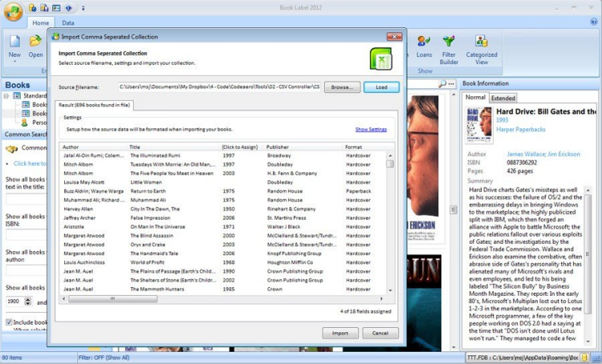Toggle the Include books checkbox
602x364 pixels.
tap(8, 322)
